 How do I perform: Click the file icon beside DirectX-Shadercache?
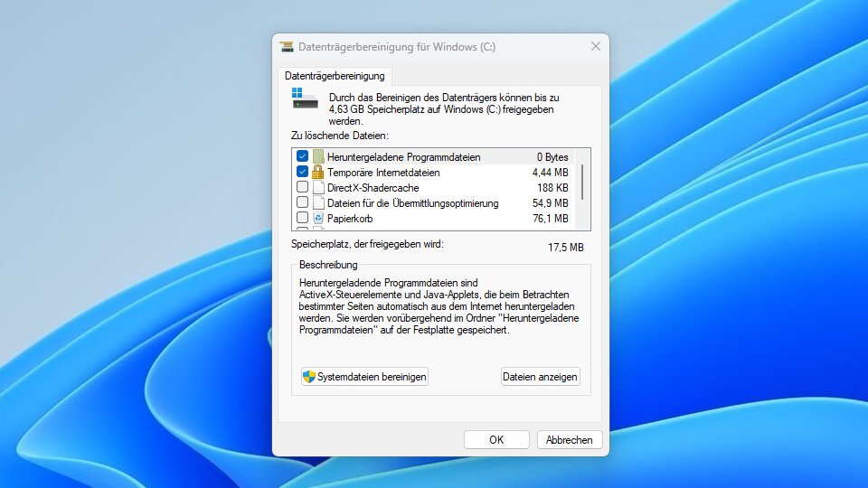(x=318, y=187)
